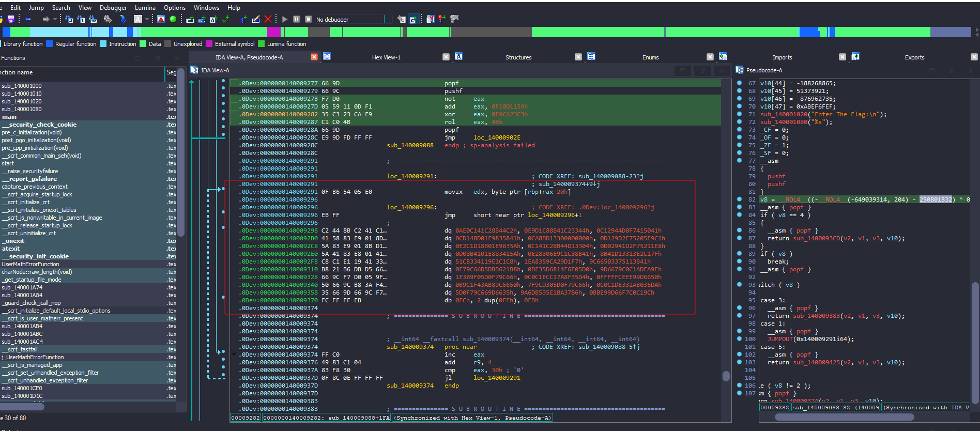Screen dimensions: 980x431
Task: Toggle breakpoint dot on pseudocode line 87
Action: 739,238
